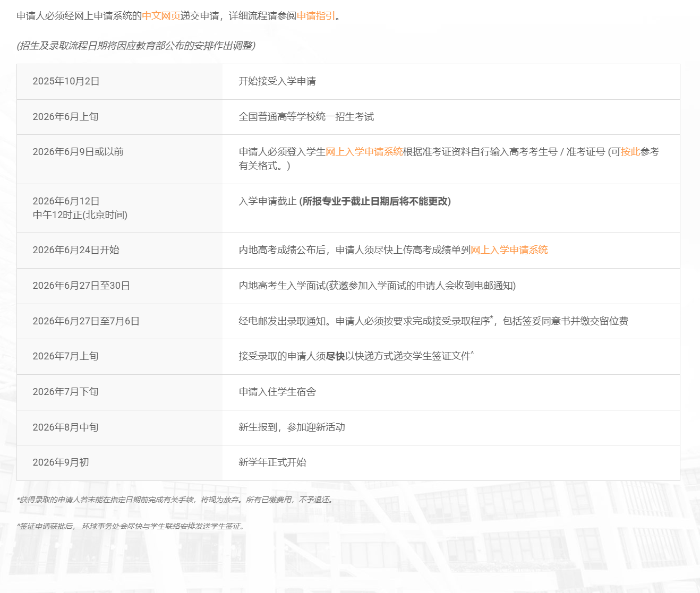Select the 开始接受入学申请 text
The image size is (700, 593).
(277, 81)
